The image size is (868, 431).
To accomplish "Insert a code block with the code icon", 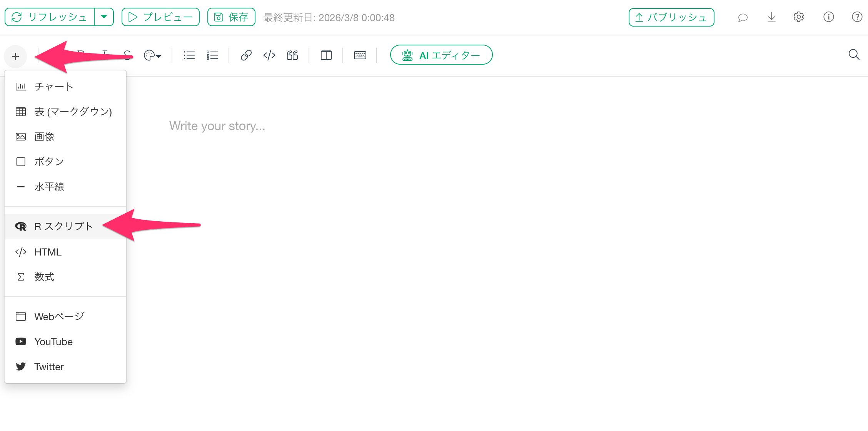I will click(269, 55).
